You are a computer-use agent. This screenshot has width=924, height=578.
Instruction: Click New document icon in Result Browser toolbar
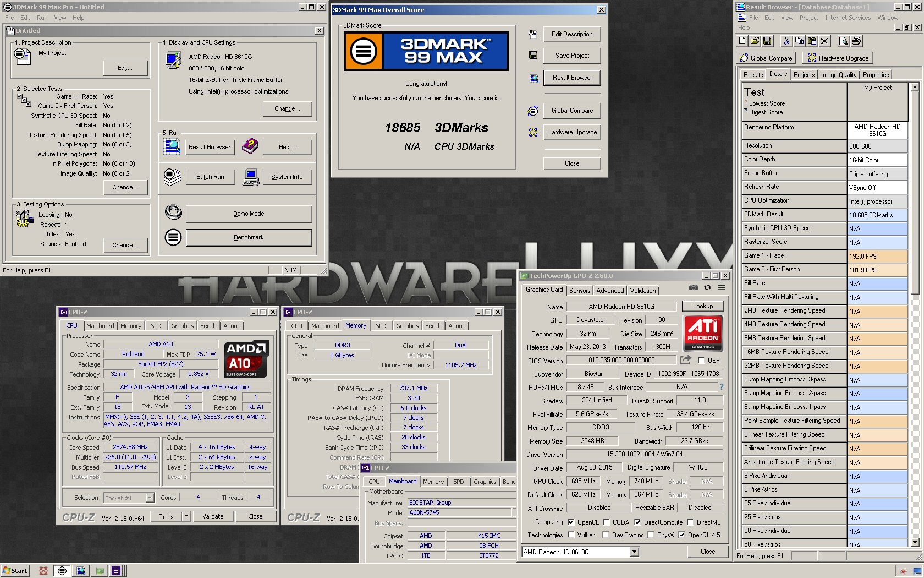point(743,41)
